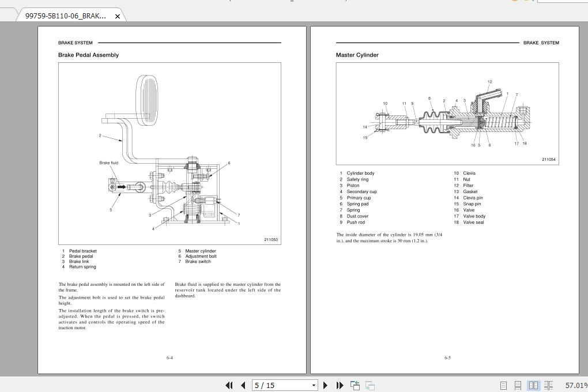Switch to continuous page layout
This screenshot has width=588, height=392.
[x=518, y=385]
